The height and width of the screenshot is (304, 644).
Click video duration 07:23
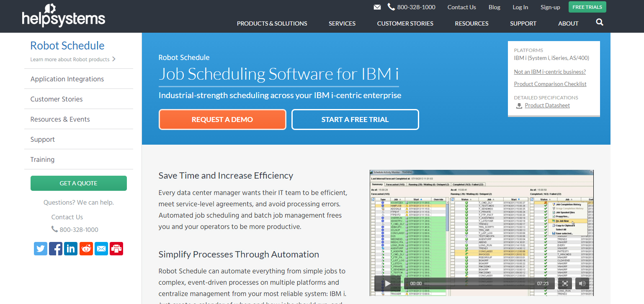(x=543, y=283)
